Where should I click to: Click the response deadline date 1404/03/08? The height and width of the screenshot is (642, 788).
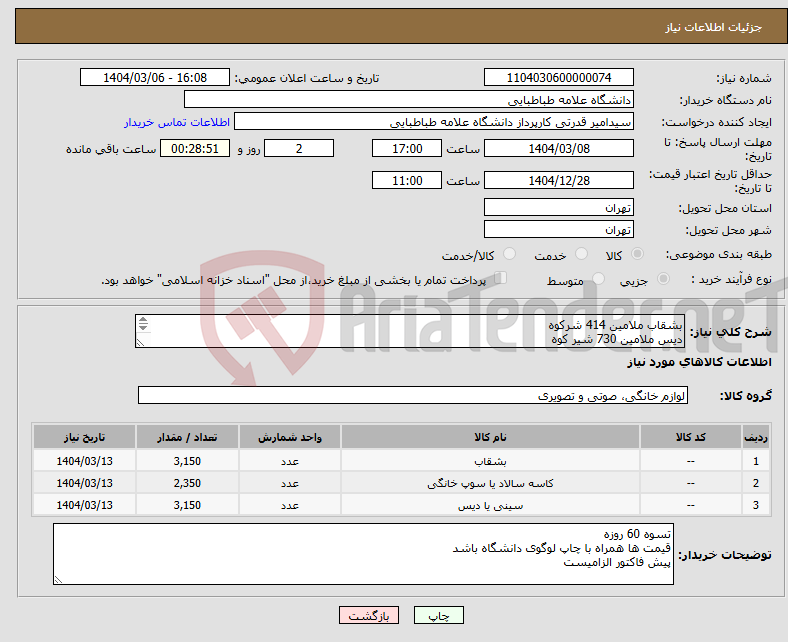pos(558,149)
